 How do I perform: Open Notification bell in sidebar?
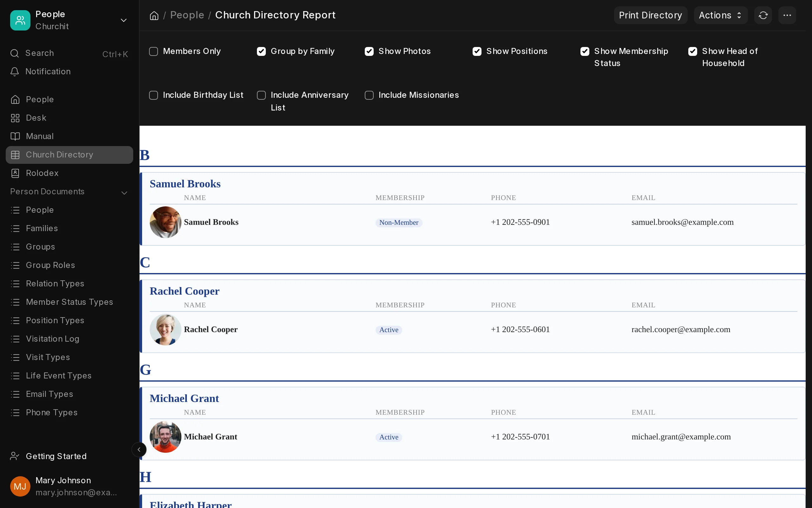click(14, 71)
